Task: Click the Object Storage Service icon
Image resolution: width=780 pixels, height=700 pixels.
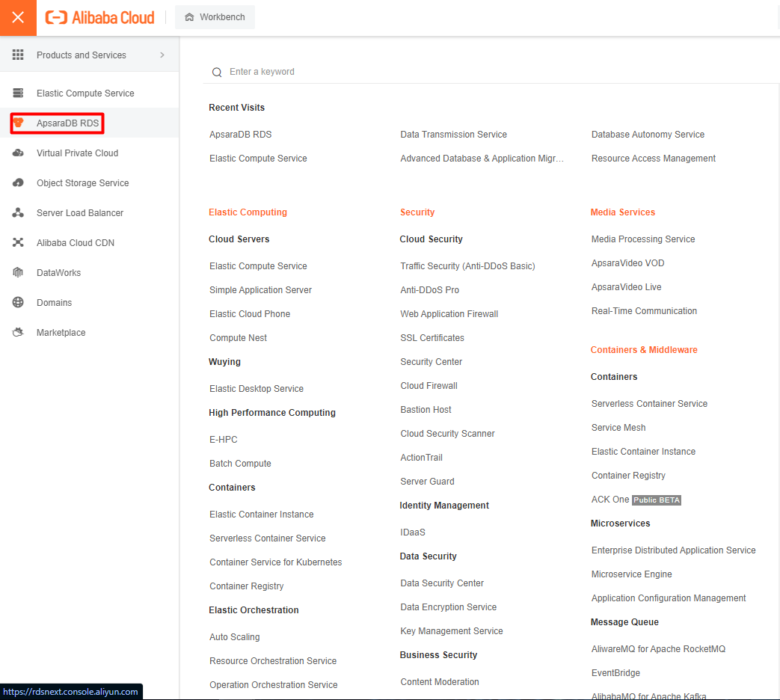Action: click(x=19, y=183)
